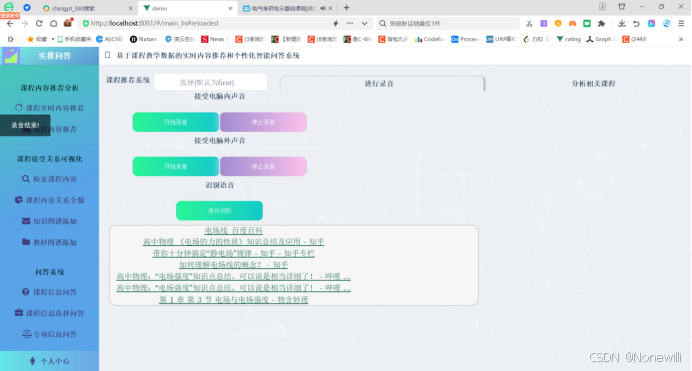The image size is (692, 371).
Task: Mute the speaker icon on the third tab
Action: (x=323, y=8)
